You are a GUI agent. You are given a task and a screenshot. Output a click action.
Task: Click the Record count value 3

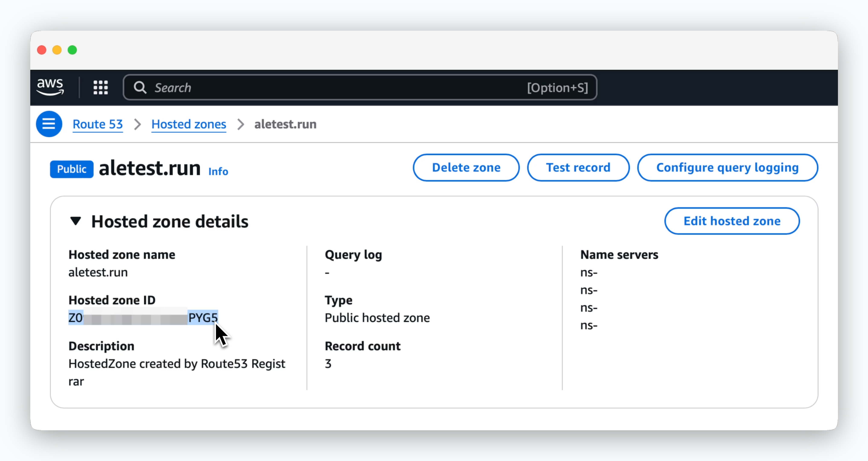click(x=328, y=363)
